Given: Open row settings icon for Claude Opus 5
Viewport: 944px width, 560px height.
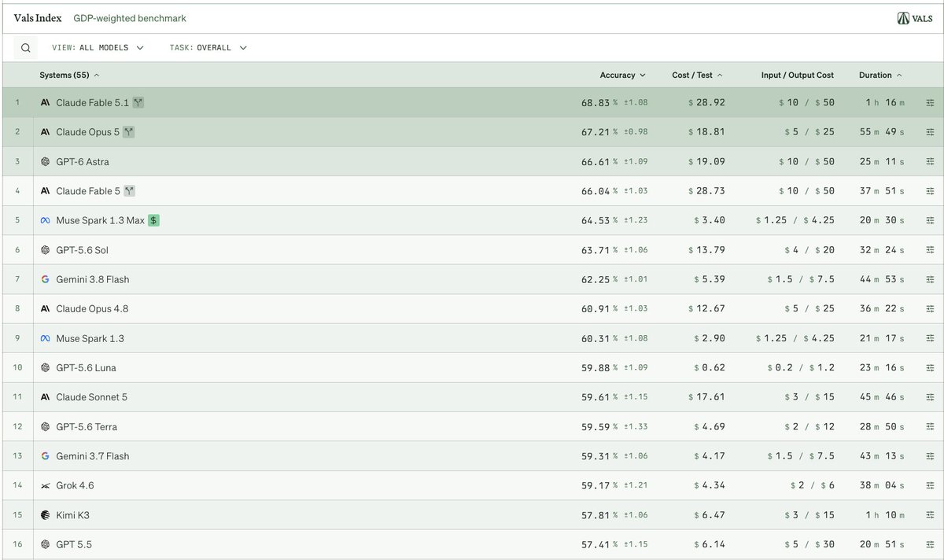Looking at the screenshot, I should [930, 132].
